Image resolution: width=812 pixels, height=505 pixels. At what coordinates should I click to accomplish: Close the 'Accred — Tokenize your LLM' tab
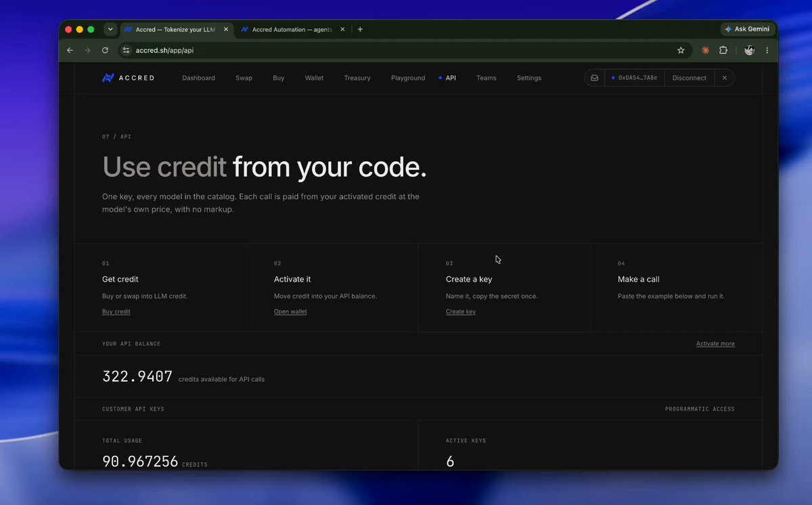[x=226, y=29]
